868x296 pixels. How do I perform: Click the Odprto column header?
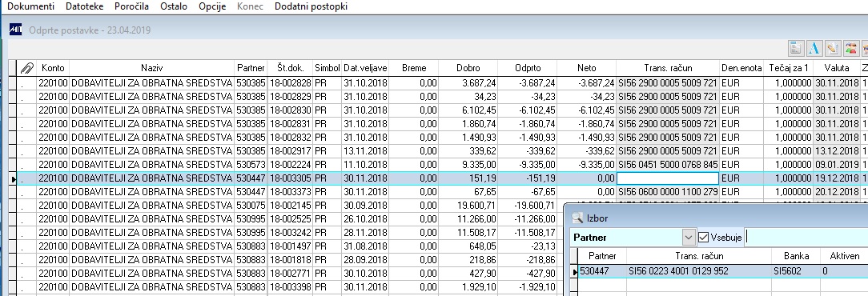[x=528, y=68]
